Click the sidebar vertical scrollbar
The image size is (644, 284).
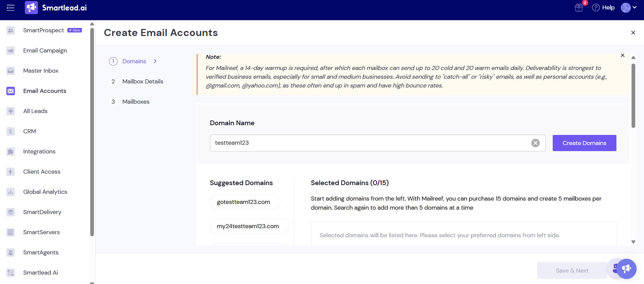pos(92,132)
